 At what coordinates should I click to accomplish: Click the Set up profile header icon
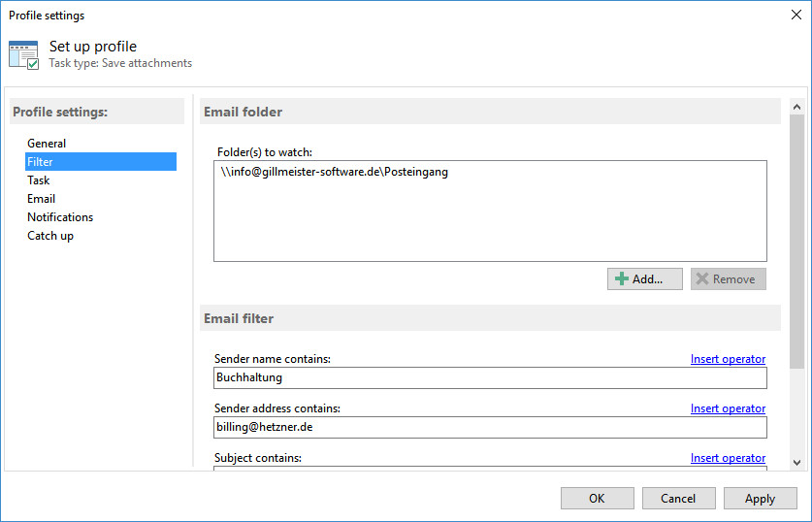(x=24, y=55)
